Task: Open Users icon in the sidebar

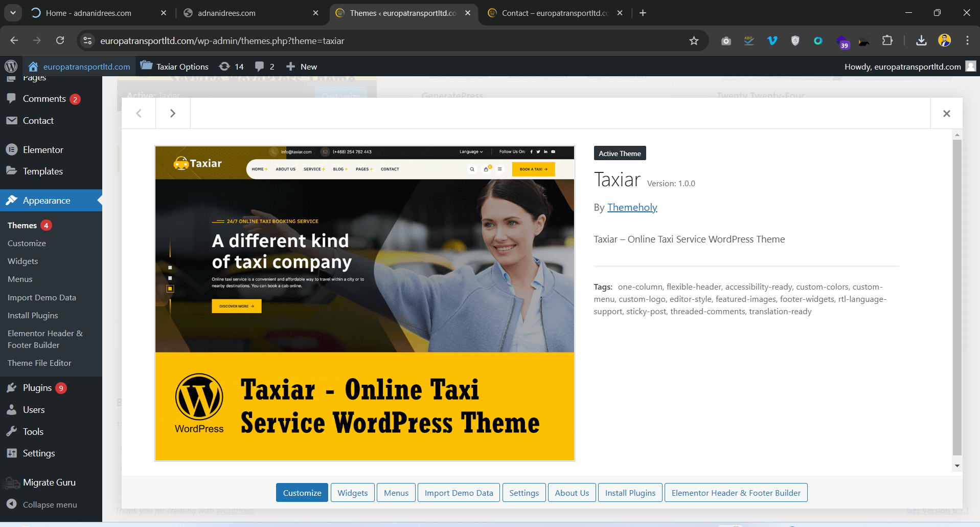Action: [x=12, y=410]
